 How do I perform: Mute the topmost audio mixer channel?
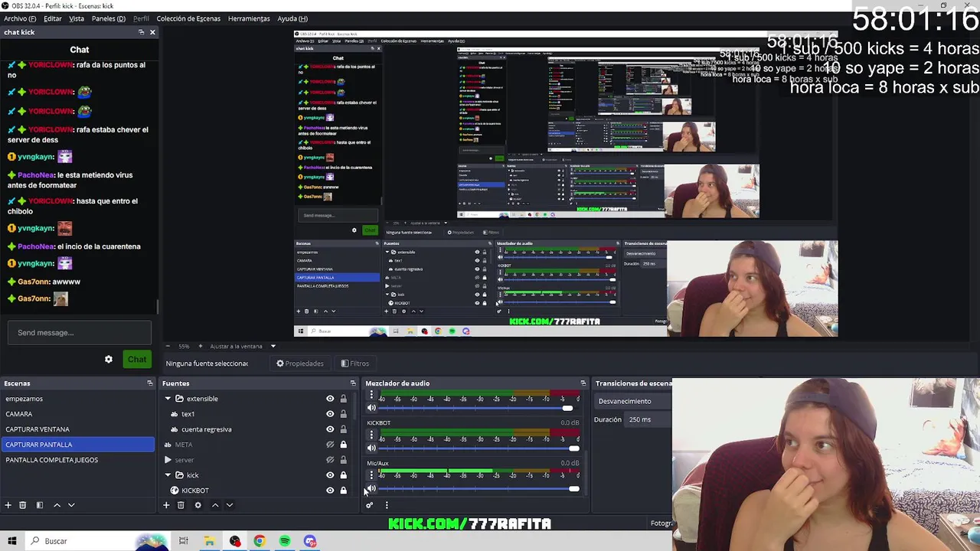click(x=371, y=408)
